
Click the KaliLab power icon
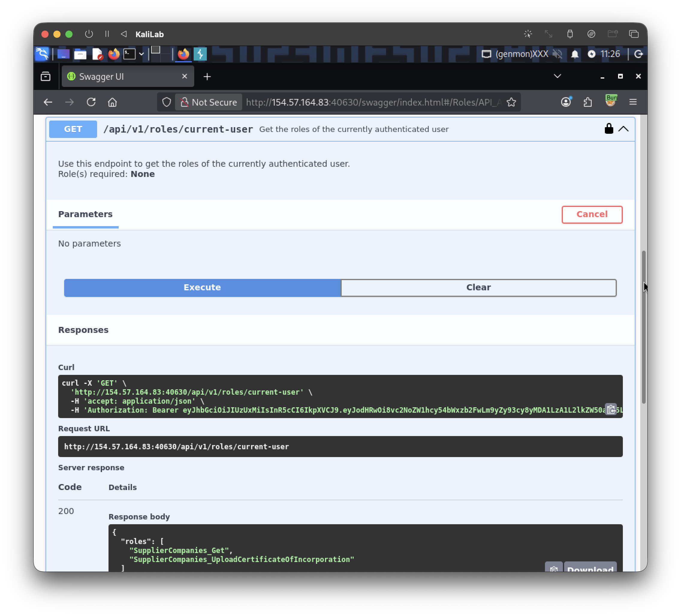point(89,34)
